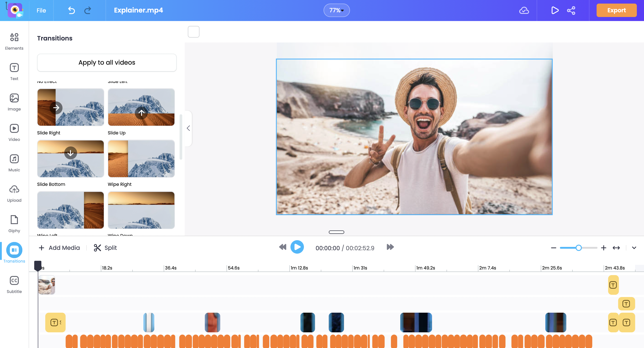Click the Subtitle panel icon

tap(14, 284)
